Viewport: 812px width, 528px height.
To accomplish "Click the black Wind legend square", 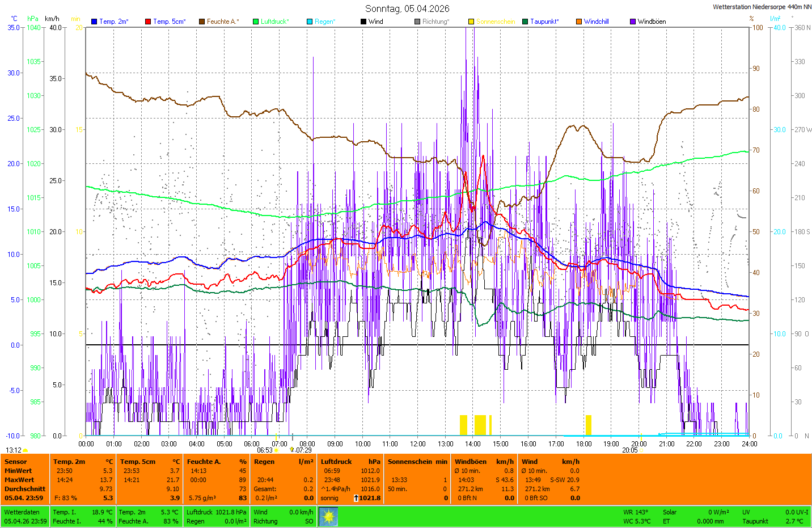I will coord(363,22).
